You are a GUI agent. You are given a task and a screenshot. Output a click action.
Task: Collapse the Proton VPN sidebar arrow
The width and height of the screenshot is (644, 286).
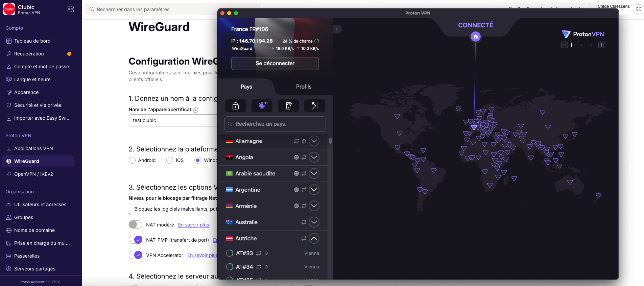pyautogui.click(x=337, y=29)
